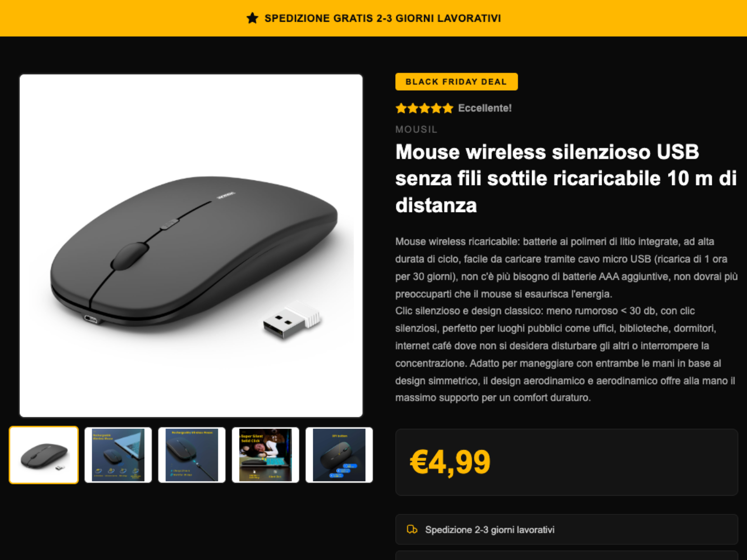The width and height of the screenshot is (747, 560).
Task: Click the large main mouse product image
Action: point(191,245)
